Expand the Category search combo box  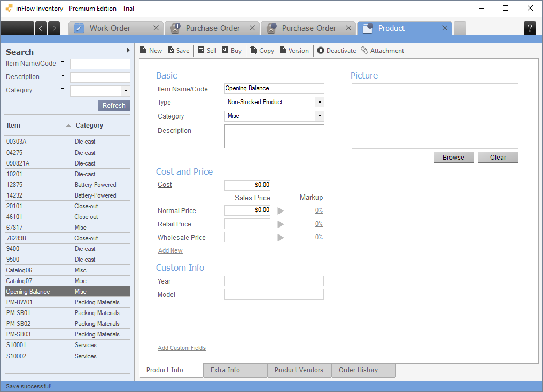126,91
